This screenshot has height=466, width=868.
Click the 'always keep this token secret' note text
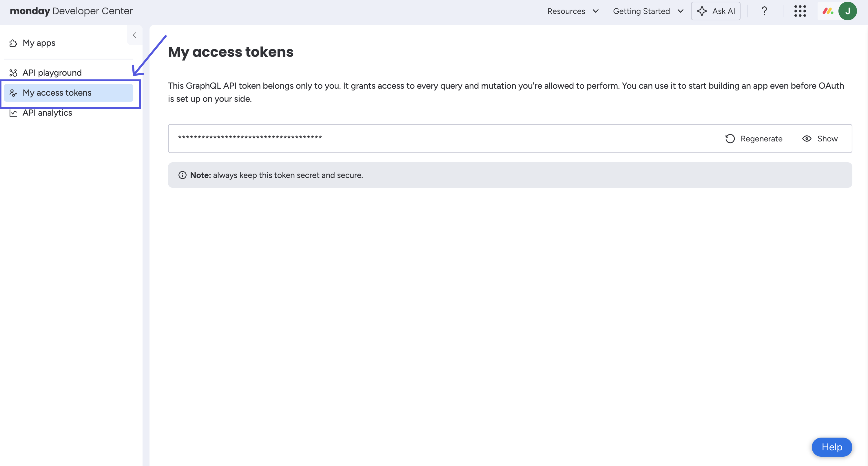coord(288,175)
